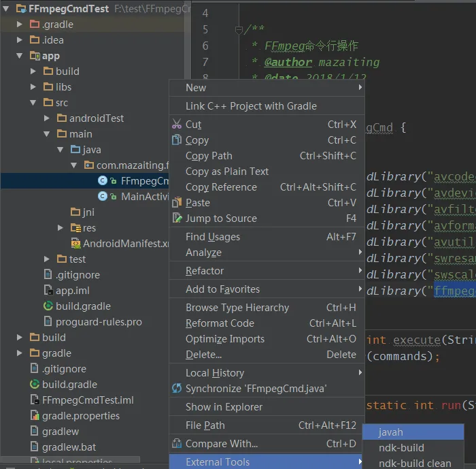Open Add to Favorites submenu
Viewport: 476px width, 469px height.
267,289
